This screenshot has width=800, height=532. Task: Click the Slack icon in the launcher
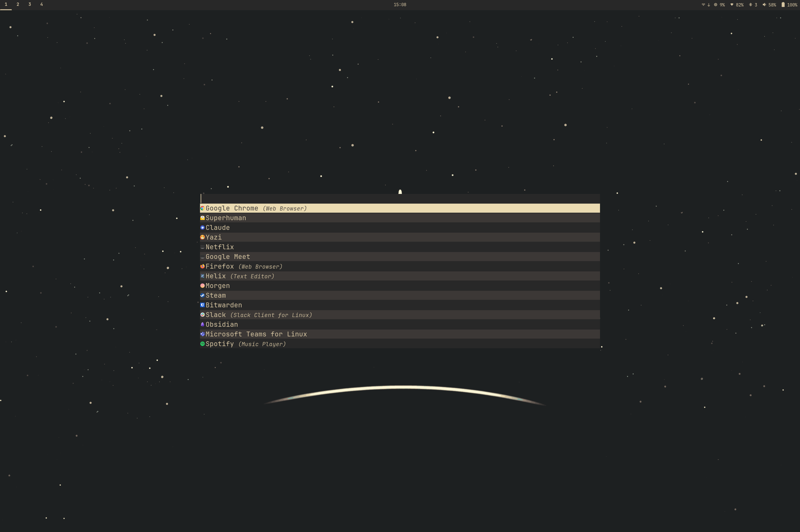click(x=202, y=315)
